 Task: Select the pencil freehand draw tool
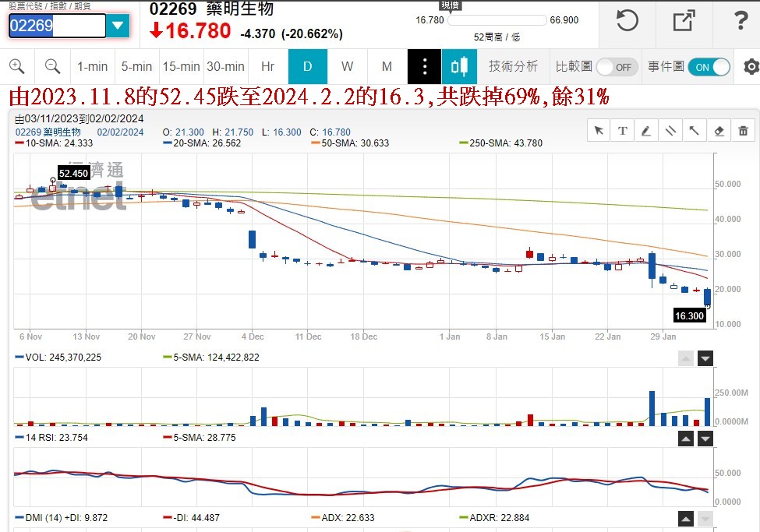[646, 130]
